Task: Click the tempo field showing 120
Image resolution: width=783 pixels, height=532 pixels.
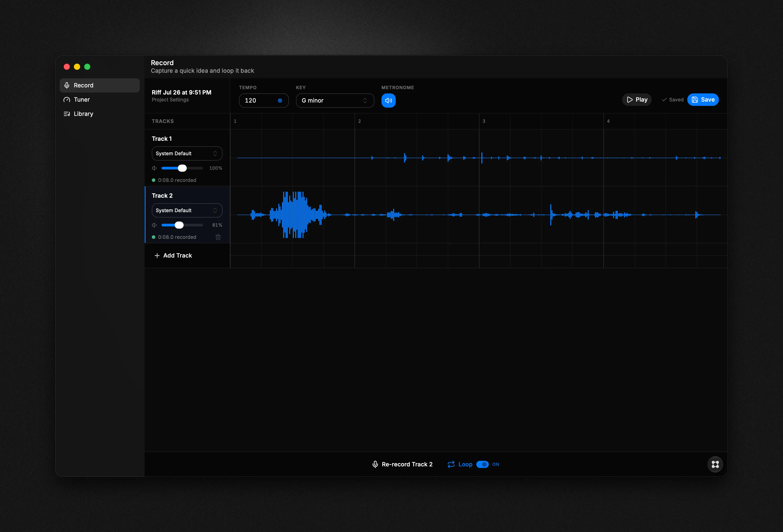Action: pyautogui.click(x=264, y=100)
